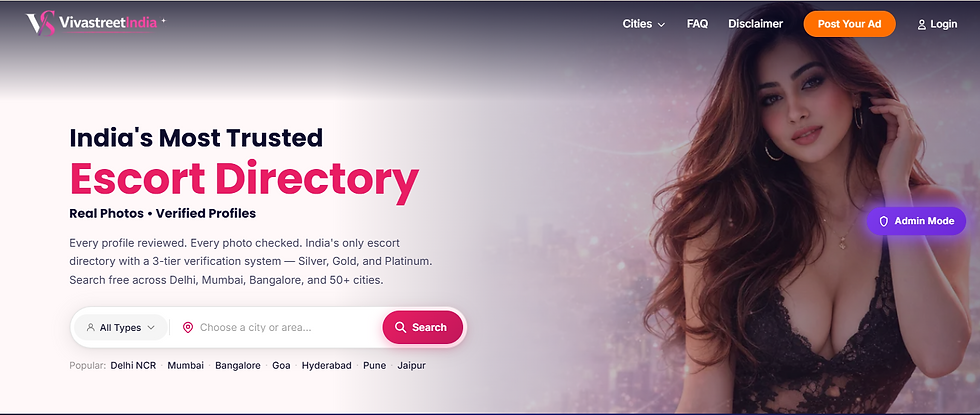Image resolution: width=980 pixels, height=415 pixels.
Task: Select Goa from popular cities
Action: click(281, 366)
